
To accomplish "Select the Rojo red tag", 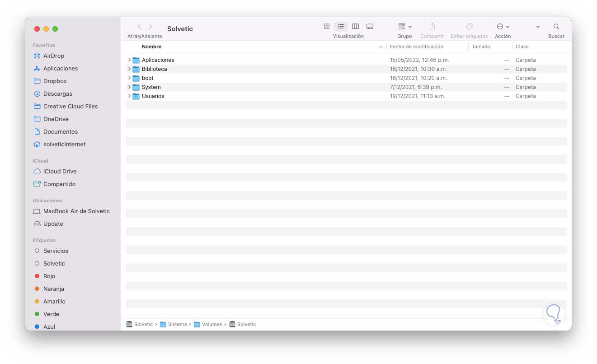I will [44, 276].
